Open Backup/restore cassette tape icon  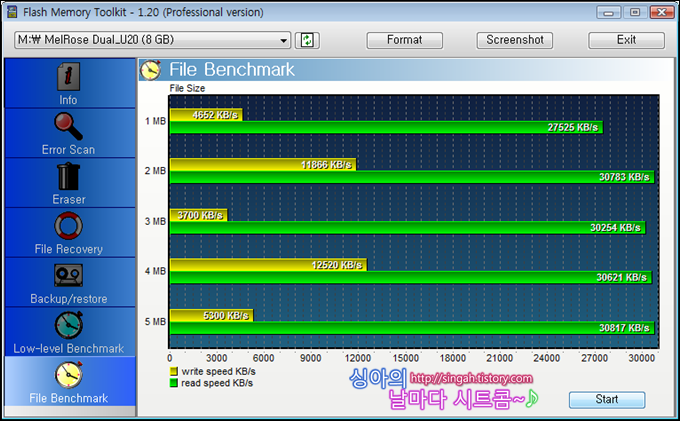(69, 275)
